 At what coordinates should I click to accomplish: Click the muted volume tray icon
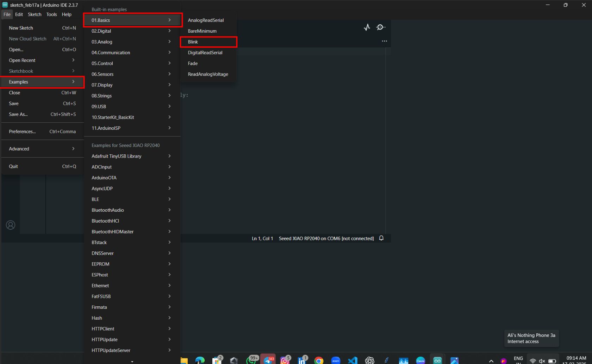click(x=542, y=361)
